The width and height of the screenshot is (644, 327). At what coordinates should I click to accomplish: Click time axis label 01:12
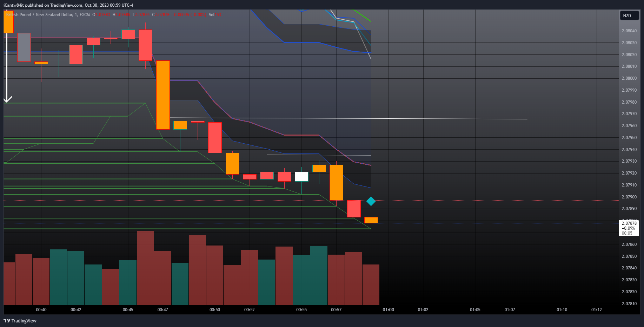point(597,310)
